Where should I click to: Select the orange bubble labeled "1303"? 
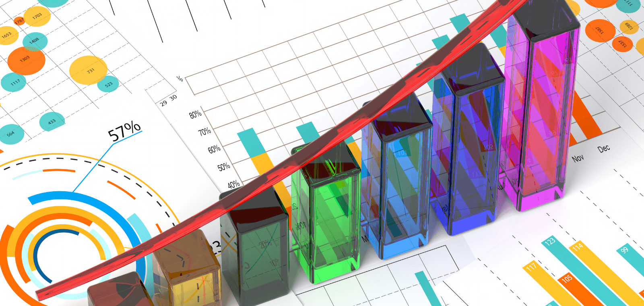[x=26, y=60]
